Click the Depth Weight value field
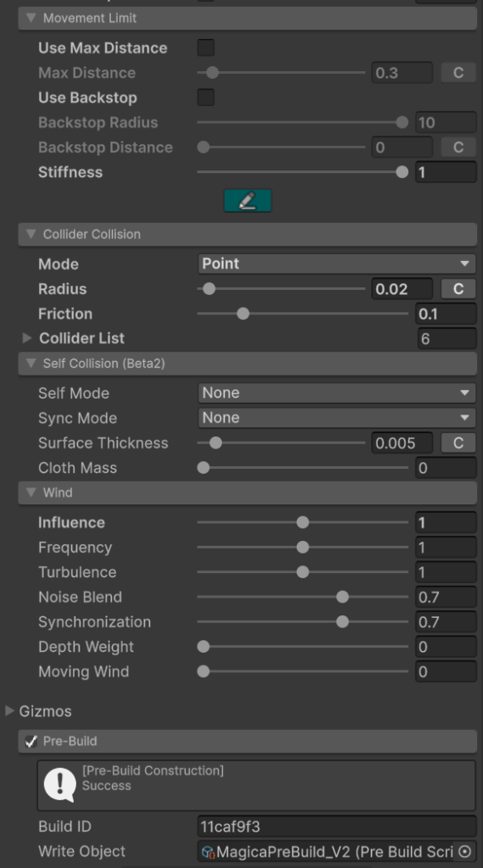 click(x=446, y=647)
